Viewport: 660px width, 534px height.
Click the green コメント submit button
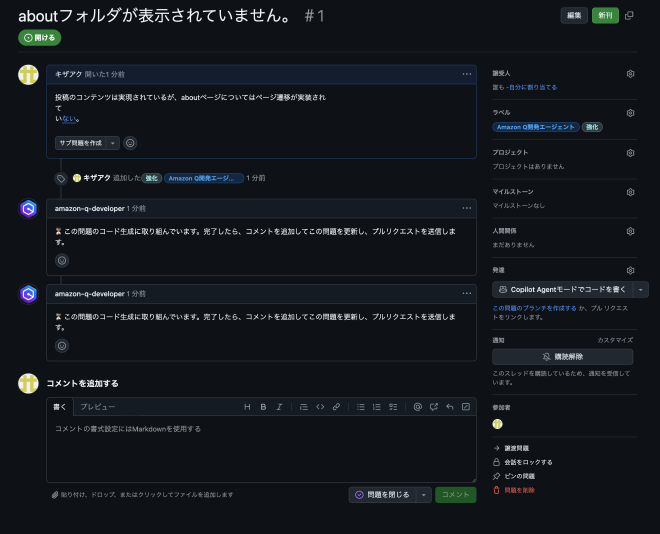coord(455,495)
